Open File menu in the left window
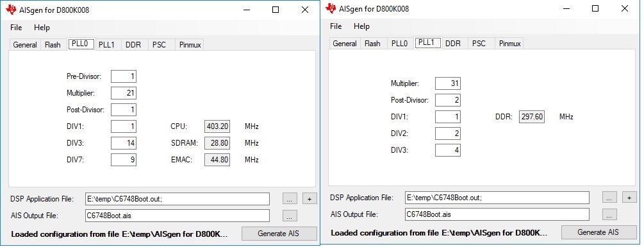The image size is (644, 249). [16, 28]
